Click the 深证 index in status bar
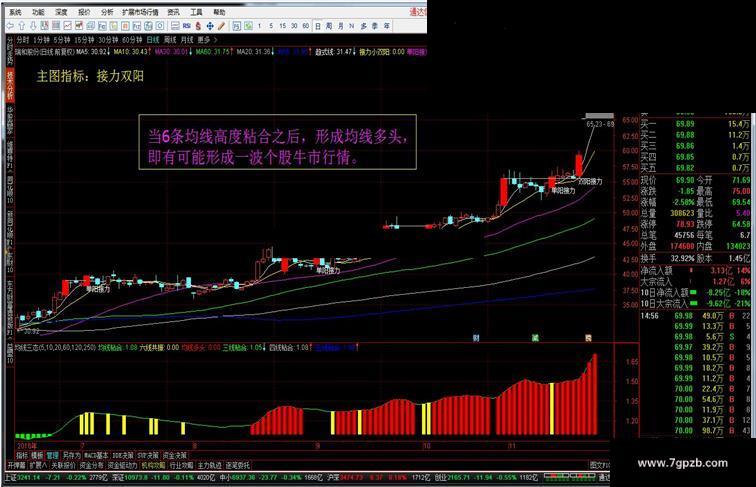756x487 pixels. pos(118,477)
